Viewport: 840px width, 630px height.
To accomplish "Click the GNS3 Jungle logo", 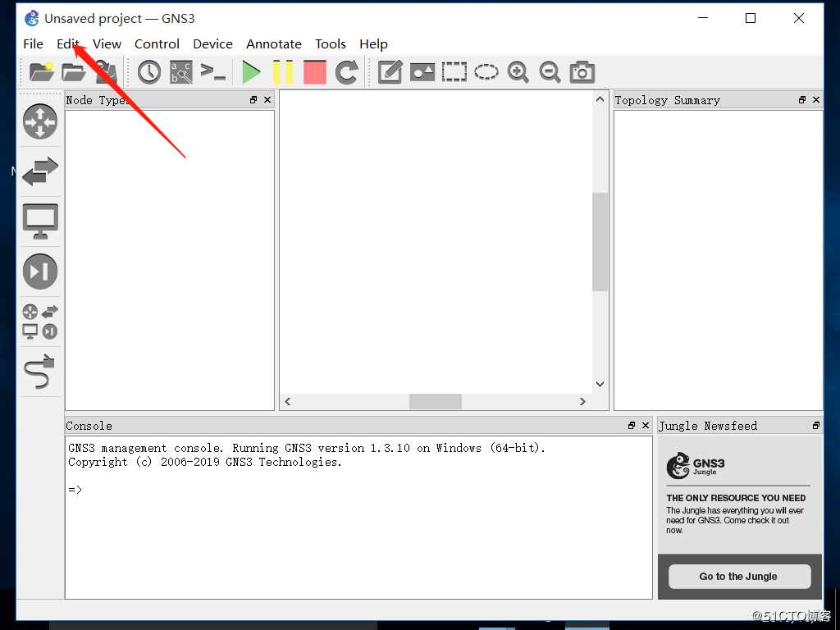I will pos(696,466).
